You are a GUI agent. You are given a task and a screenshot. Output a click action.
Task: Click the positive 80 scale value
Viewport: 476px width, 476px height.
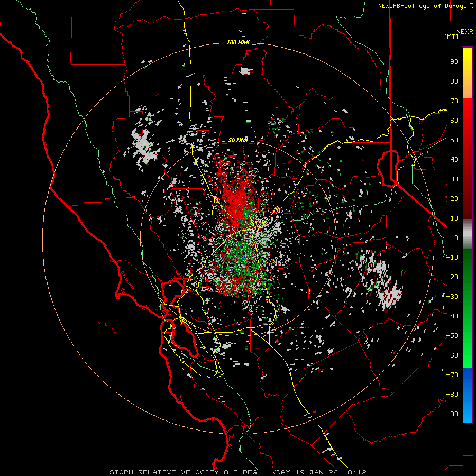click(454, 81)
